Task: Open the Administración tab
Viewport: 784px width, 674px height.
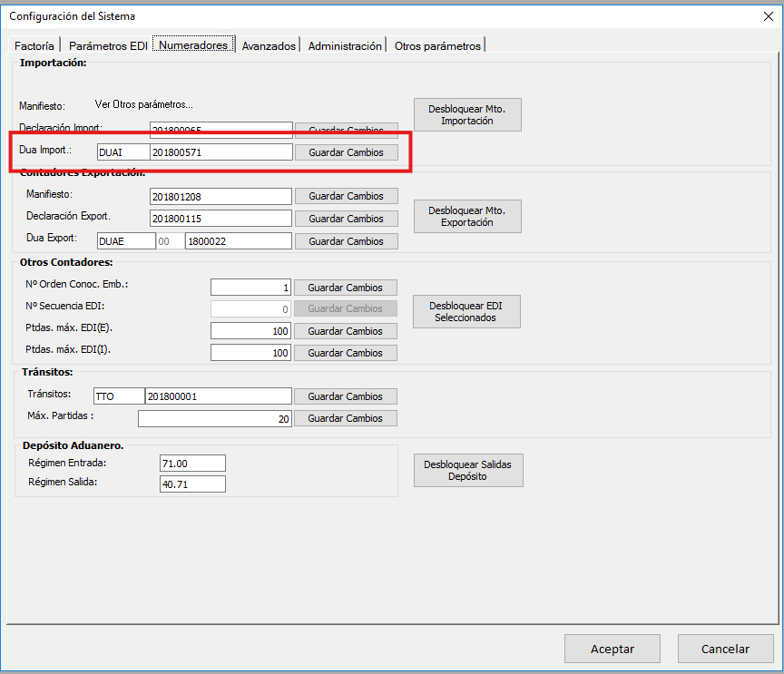Action: tap(344, 45)
